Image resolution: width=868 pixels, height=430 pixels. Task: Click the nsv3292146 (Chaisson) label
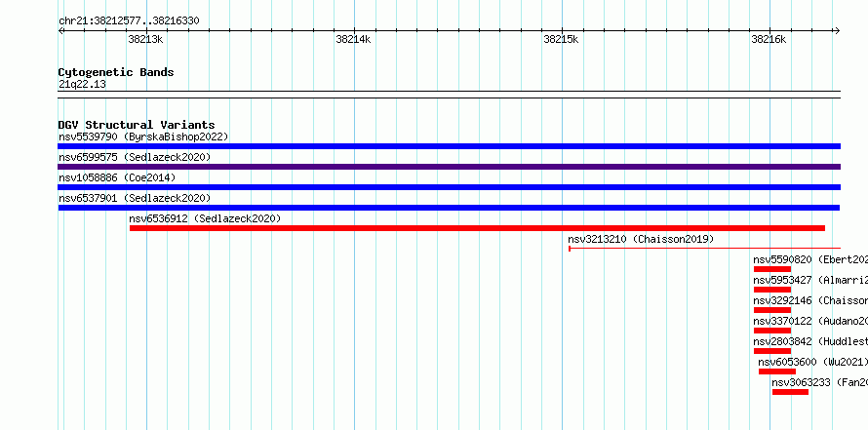click(x=810, y=301)
